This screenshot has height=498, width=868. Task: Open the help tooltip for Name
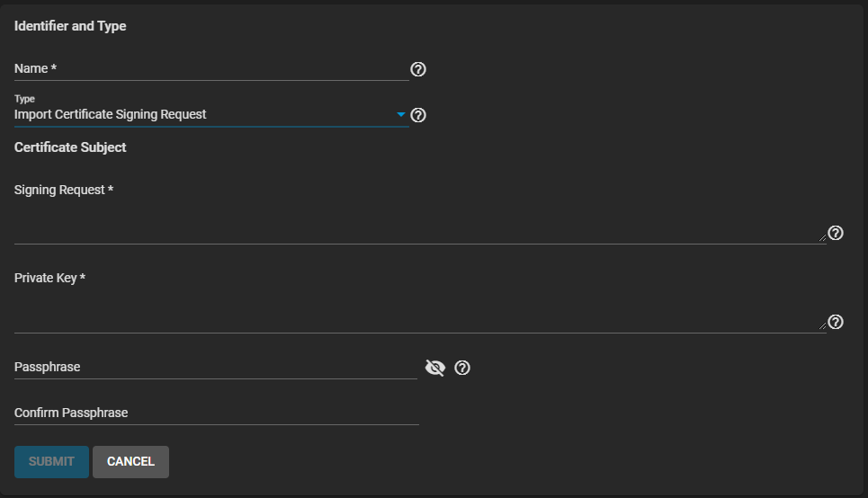pyautogui.click(x=417, y=69)
